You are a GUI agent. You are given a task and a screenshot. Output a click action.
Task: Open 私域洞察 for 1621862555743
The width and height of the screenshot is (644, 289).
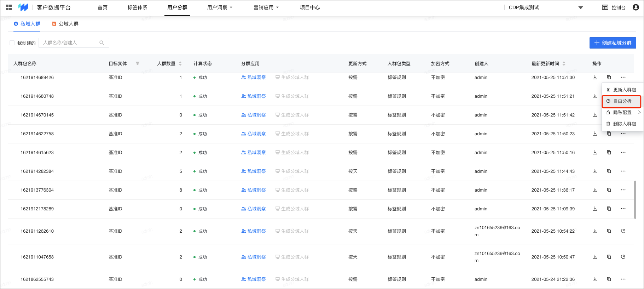pos(254,279)
